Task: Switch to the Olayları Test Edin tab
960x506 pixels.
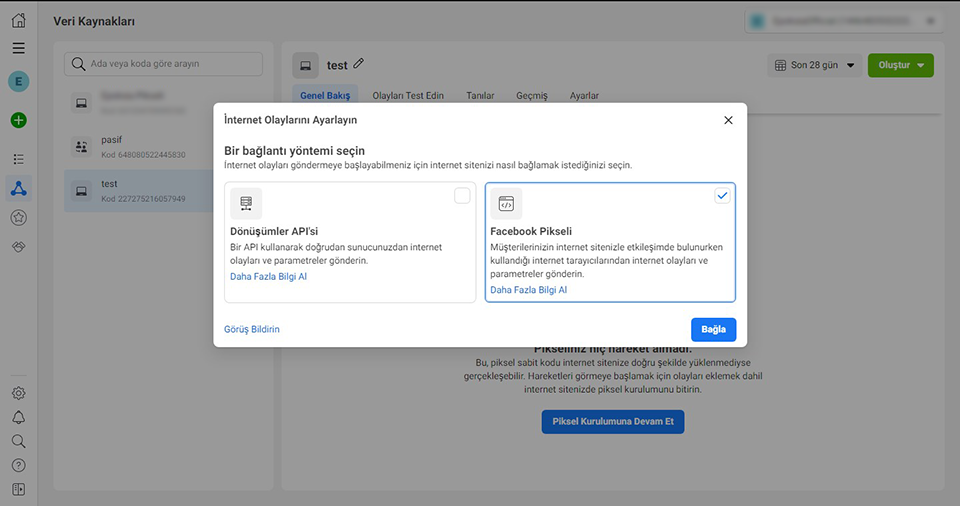Action: 408,96
